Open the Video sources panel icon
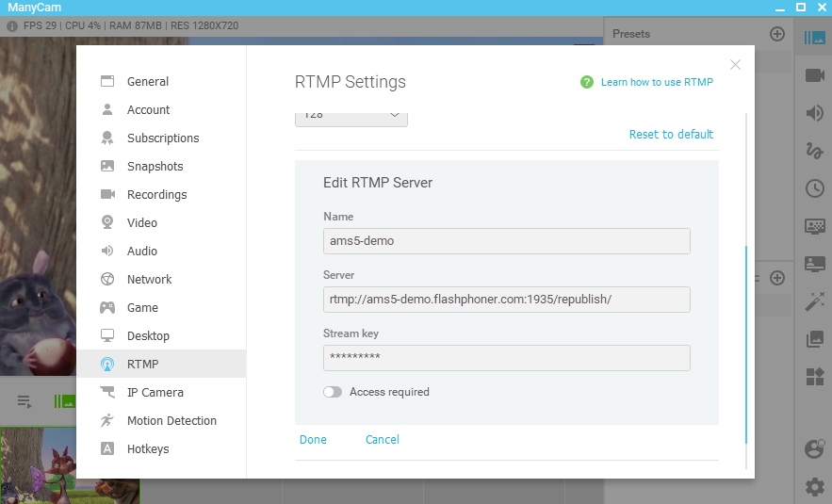Screen dimensions: 832x504 [x=814, y=76]
